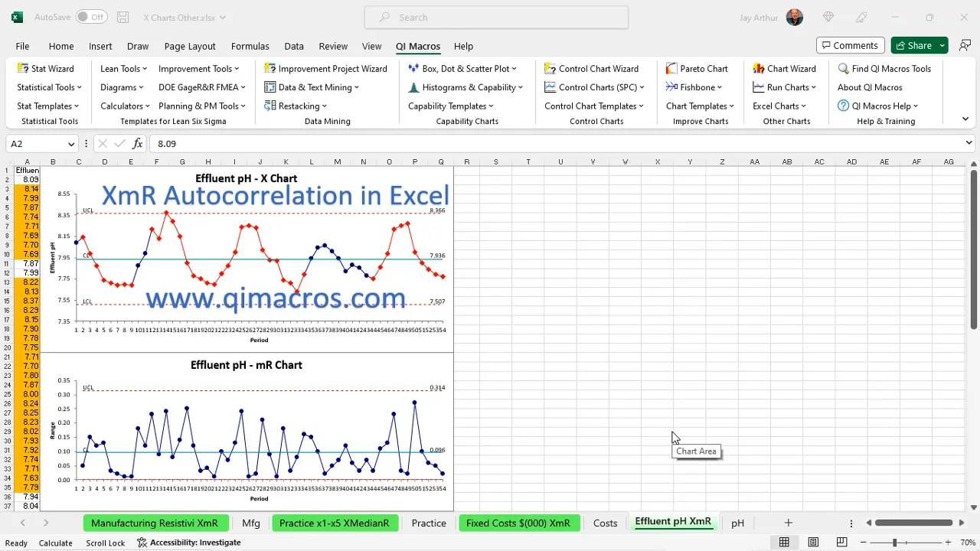Click the Comments button

tap(851, 45)
